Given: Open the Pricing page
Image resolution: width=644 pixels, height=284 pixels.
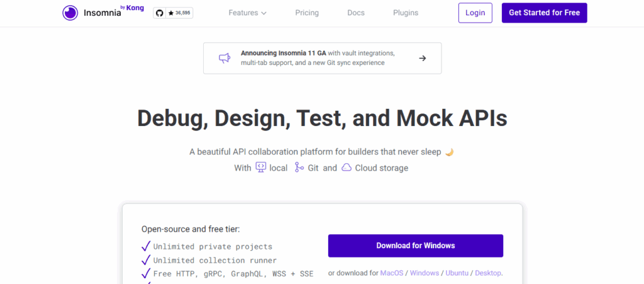Looking at the screenshot, I should tap(307, 13).
